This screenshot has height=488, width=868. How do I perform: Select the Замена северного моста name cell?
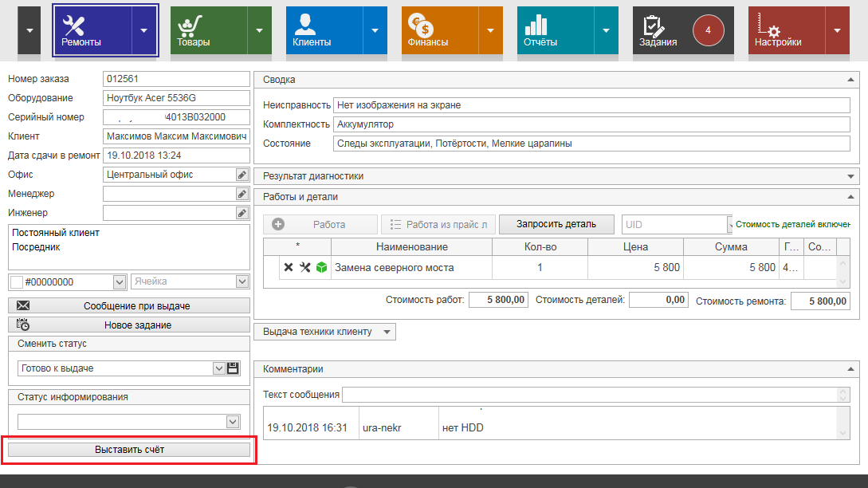pyautogui.click(x=411, y=268)
